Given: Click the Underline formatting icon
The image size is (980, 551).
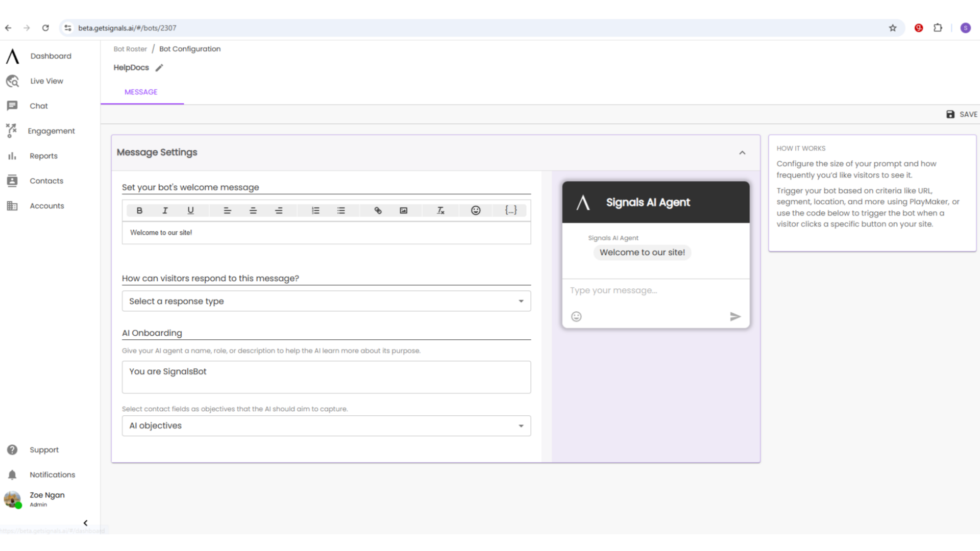Looking at the screenshot, I should point(190,210).
